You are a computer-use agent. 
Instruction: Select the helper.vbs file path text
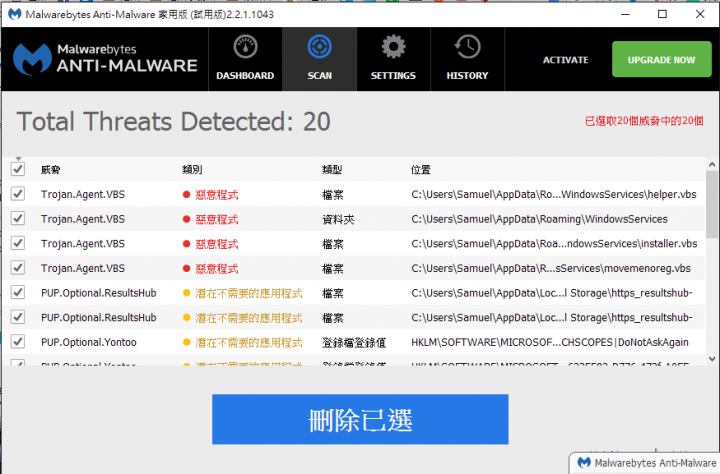554,194
